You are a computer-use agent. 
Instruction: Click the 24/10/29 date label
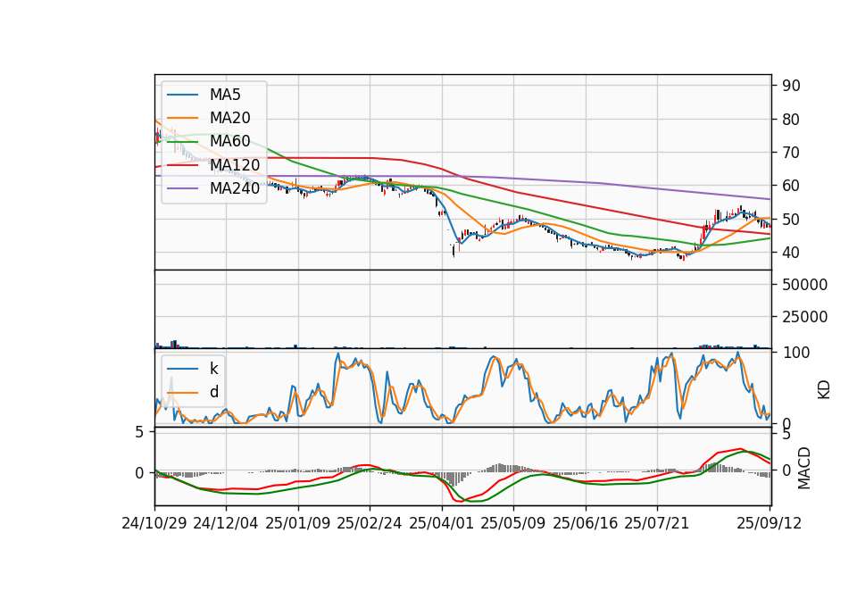coord(154,523)
